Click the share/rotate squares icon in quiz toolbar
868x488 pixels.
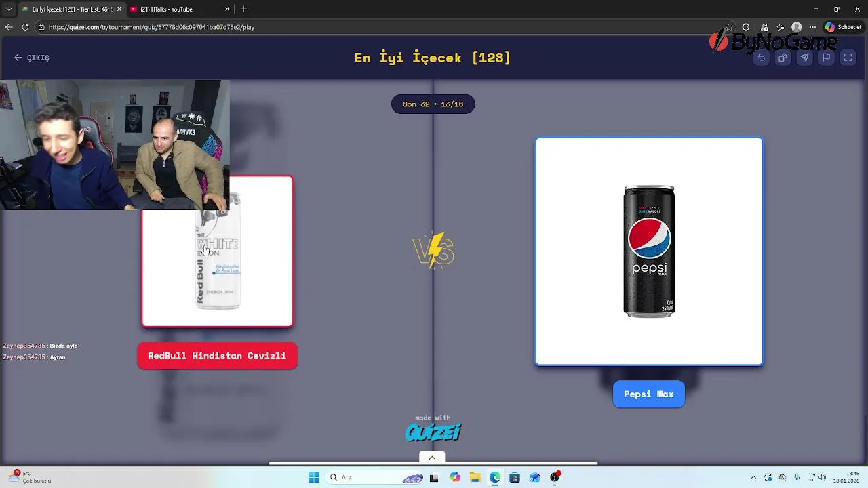783,58
